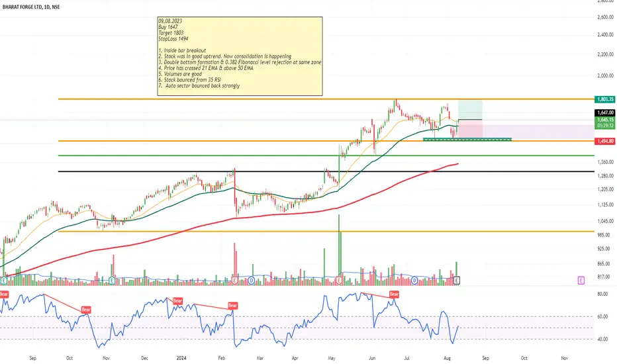Click the Mar label on the time axis
The image size is (617, 364).
pos(260,358)
